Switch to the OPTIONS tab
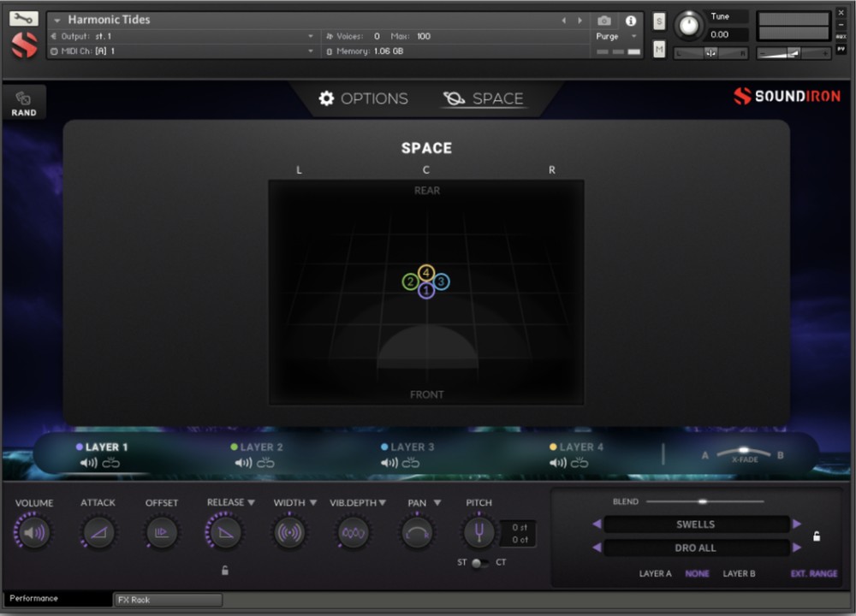The image size is (856, 616). tap(363, 99)
